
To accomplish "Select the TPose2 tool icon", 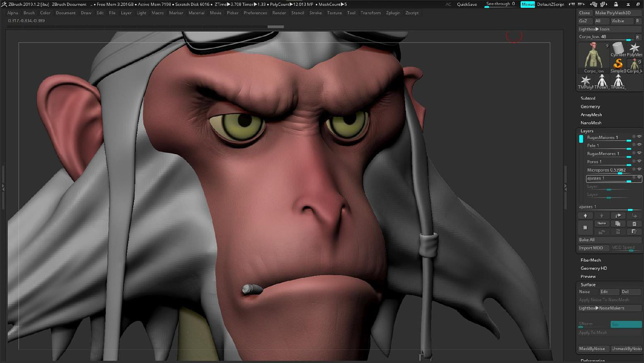I will coord(618,82).
